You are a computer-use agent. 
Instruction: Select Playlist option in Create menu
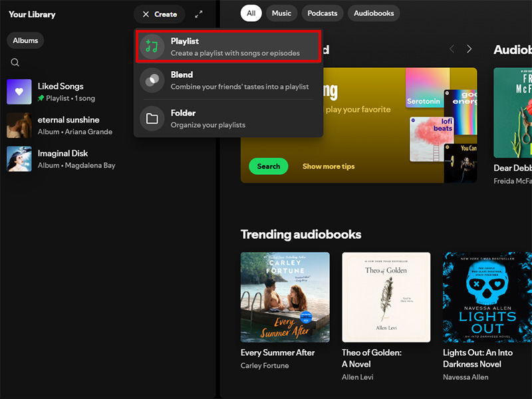228,47
